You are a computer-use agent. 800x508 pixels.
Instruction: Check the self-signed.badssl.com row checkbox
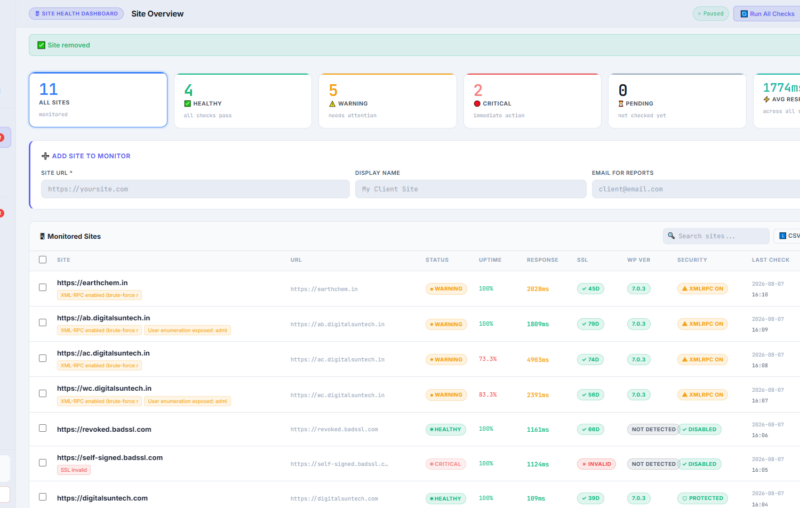pos(43,463)
